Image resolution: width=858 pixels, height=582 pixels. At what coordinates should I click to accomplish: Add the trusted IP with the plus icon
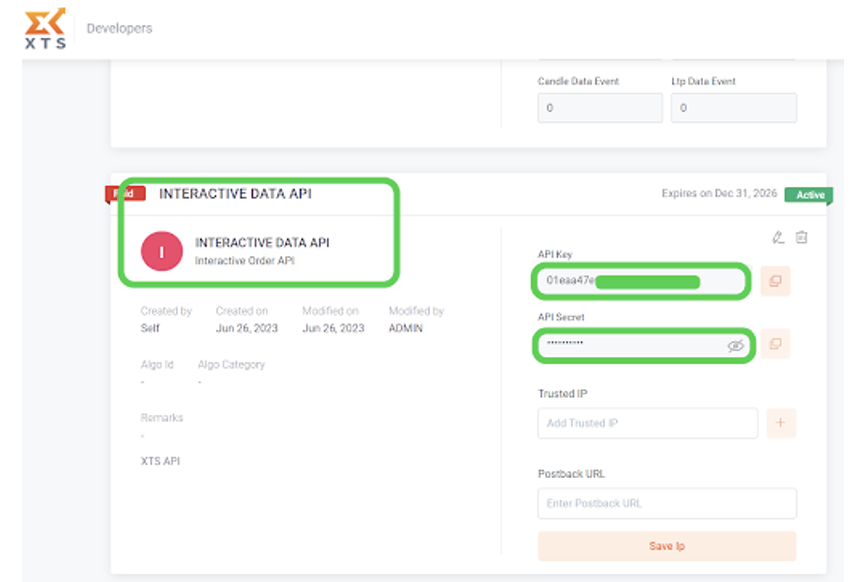point(780,423)
